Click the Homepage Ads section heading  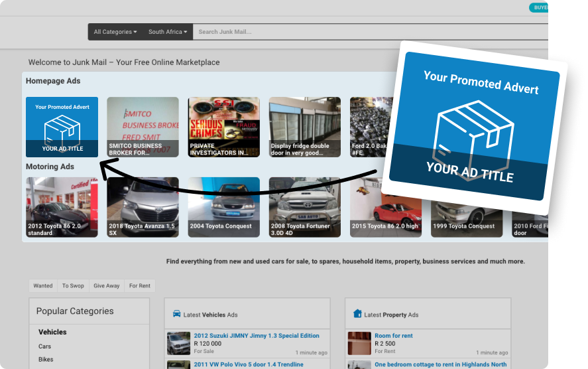click(x=53, y=81)
